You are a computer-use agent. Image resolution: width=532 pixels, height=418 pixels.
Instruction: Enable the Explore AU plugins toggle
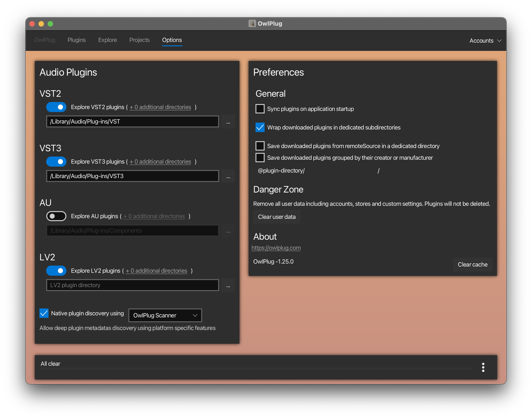click(x=56, y=216)
